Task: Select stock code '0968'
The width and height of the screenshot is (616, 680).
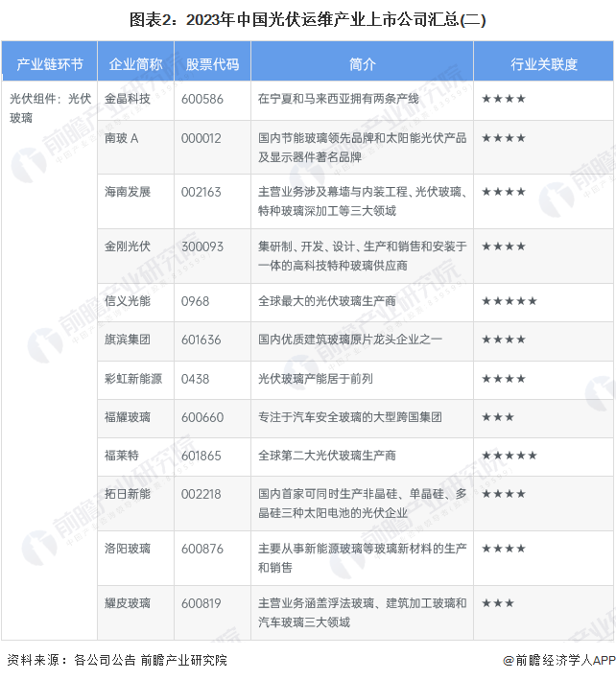Action: click(195, 301)
